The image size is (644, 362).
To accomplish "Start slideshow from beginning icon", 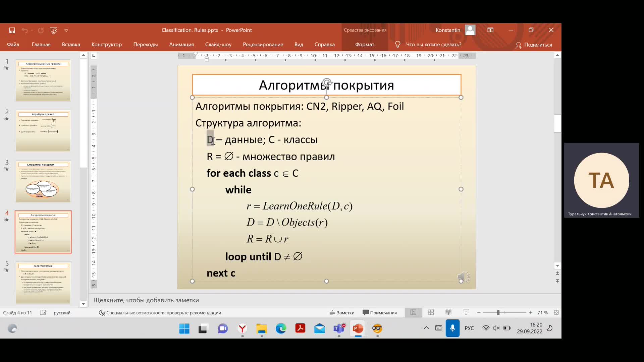I will pyautogui.click(x=54, y=30).
